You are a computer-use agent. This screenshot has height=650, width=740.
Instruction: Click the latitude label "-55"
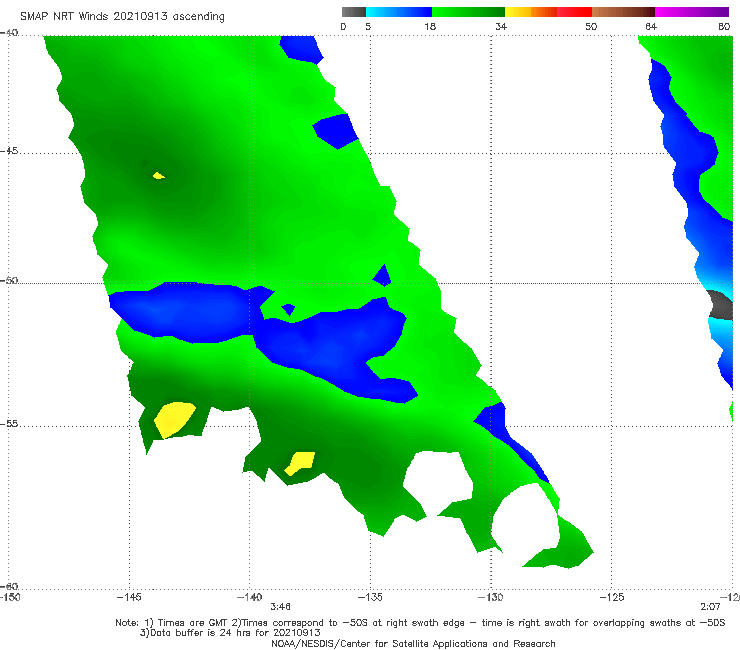[9, 423]
